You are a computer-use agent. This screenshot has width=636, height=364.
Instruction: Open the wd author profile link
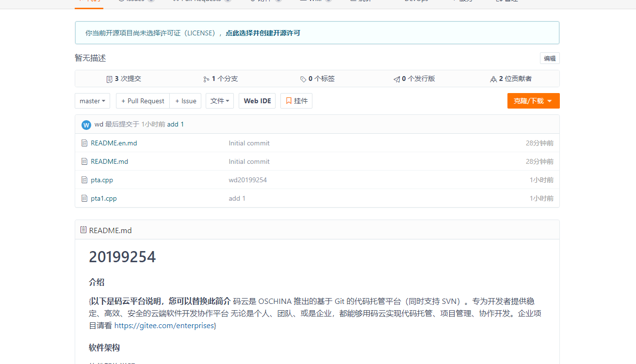pos(99,125)
